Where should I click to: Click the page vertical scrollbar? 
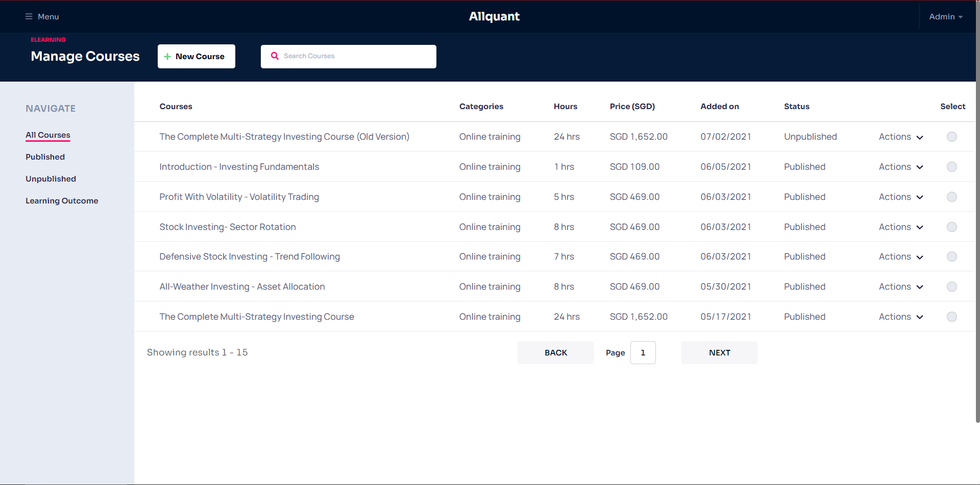[977, 212]
